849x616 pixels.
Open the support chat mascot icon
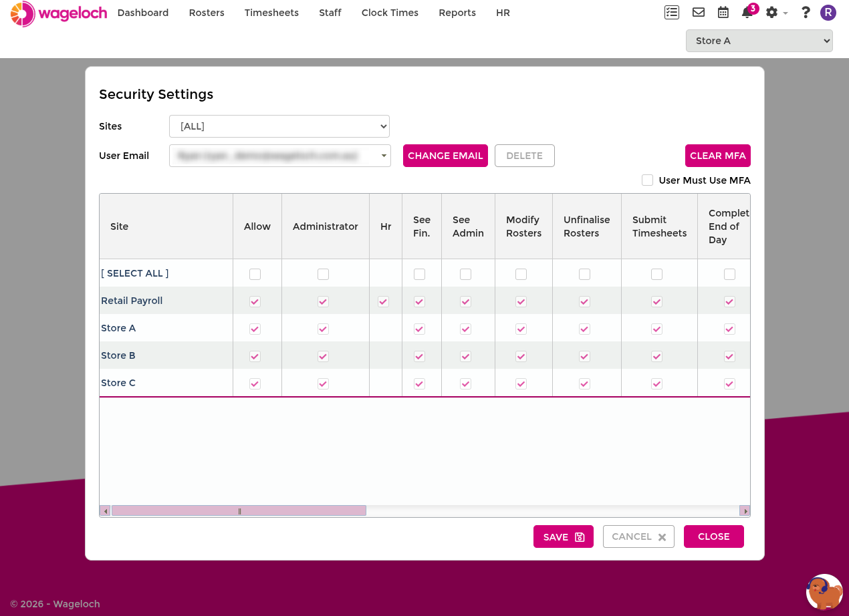coord(824,592)
